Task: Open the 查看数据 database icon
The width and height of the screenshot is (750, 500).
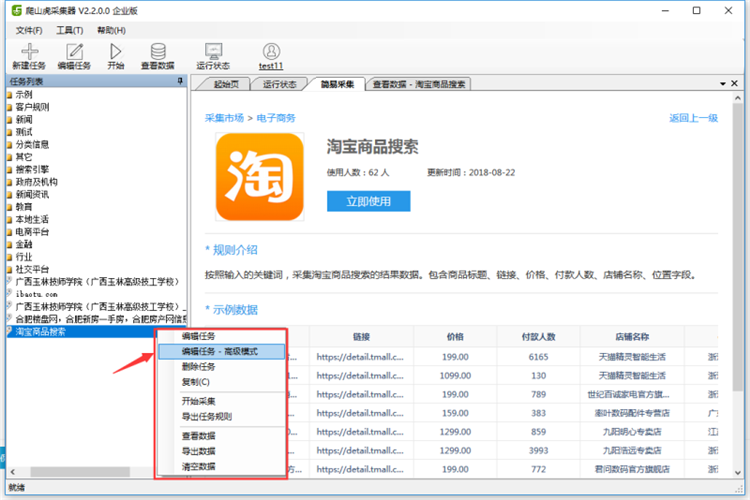Action: pos(158,51)
